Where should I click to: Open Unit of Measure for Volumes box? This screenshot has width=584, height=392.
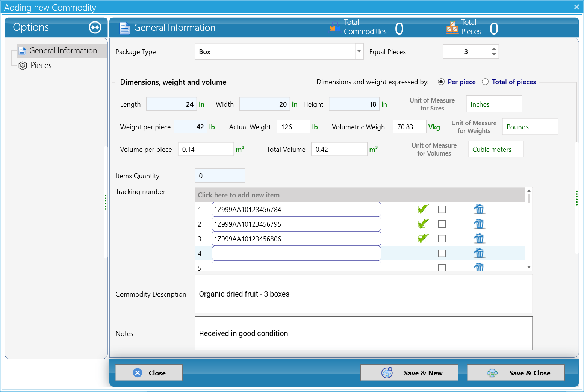(496, 149)
